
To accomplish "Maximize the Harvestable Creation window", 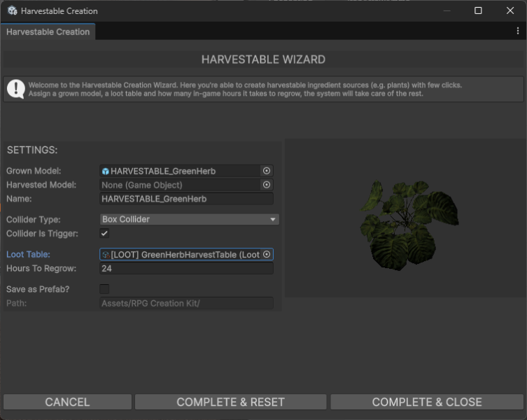I will 478,10.
